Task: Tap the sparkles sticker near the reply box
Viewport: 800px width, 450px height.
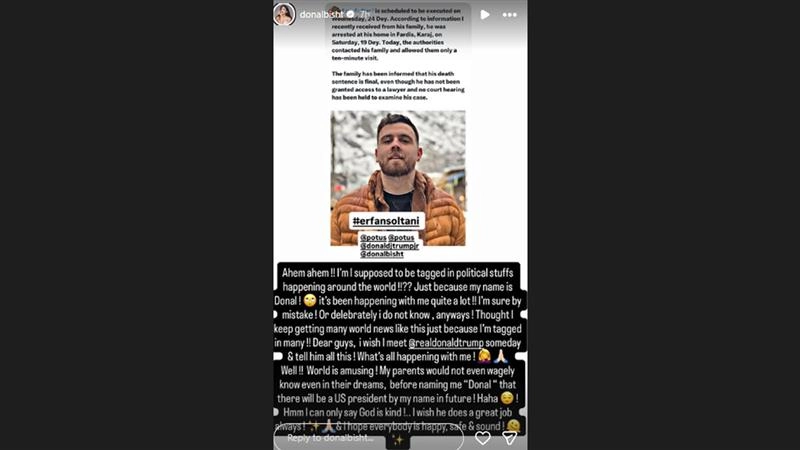Action: tap(398, 439)
